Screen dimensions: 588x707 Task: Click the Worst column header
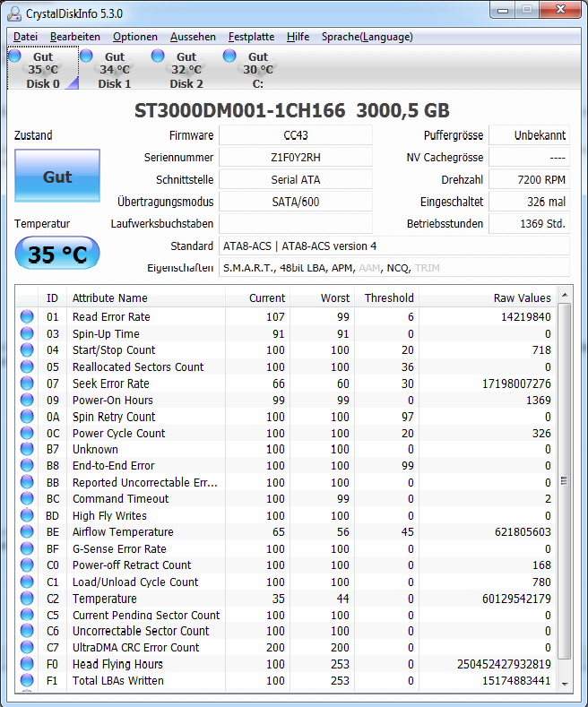322,298
